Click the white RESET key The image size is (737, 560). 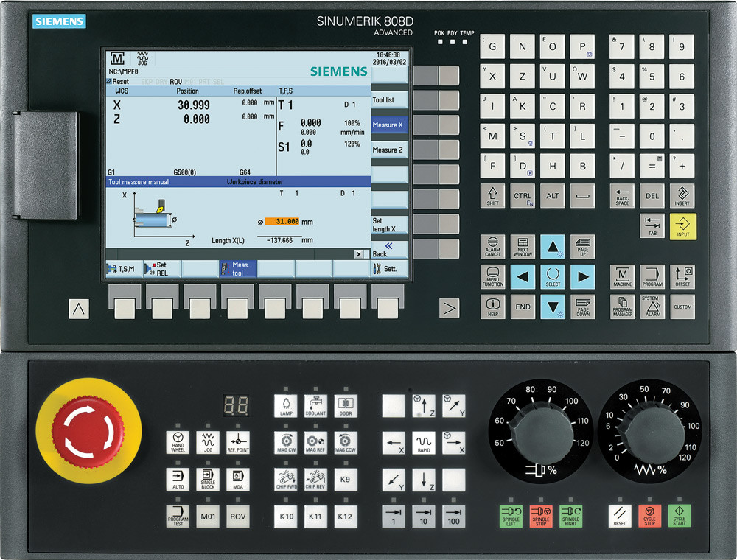pyautogui.click(x=620, y=516)
